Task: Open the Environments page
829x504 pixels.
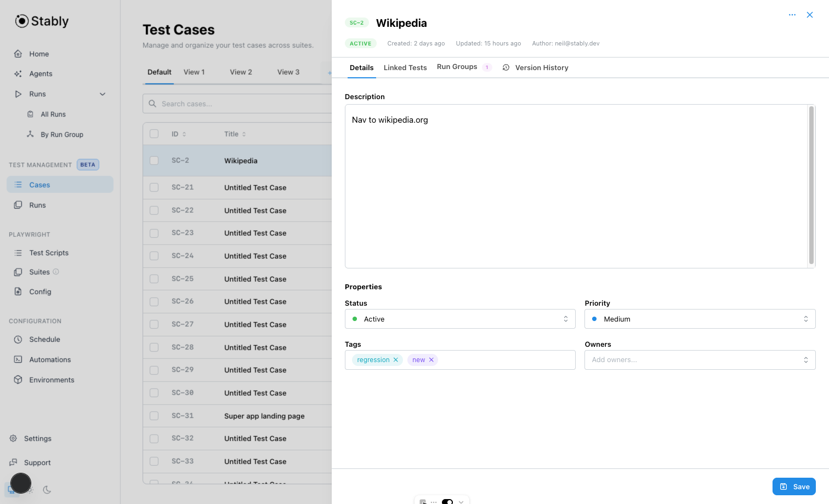Action: [x=52, y=380]
